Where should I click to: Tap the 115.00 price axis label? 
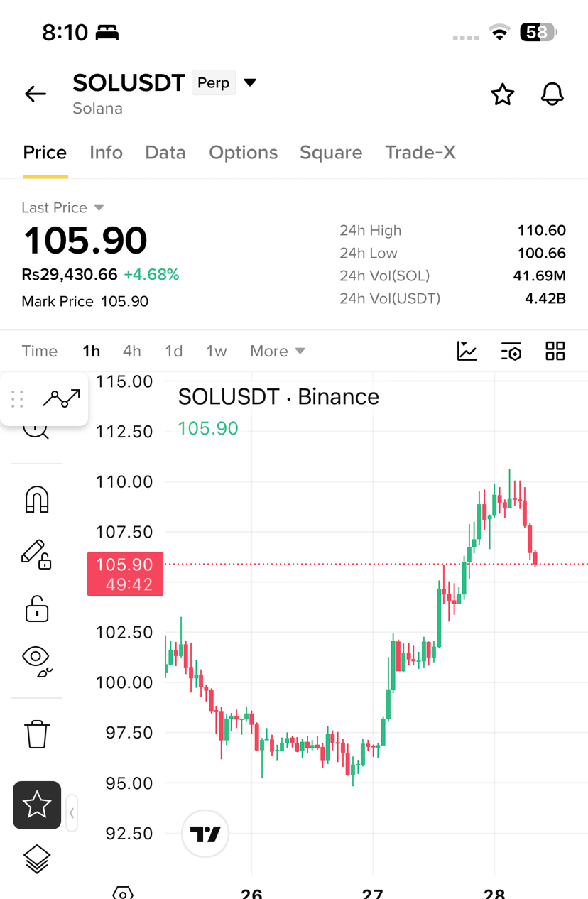[124, 381]
